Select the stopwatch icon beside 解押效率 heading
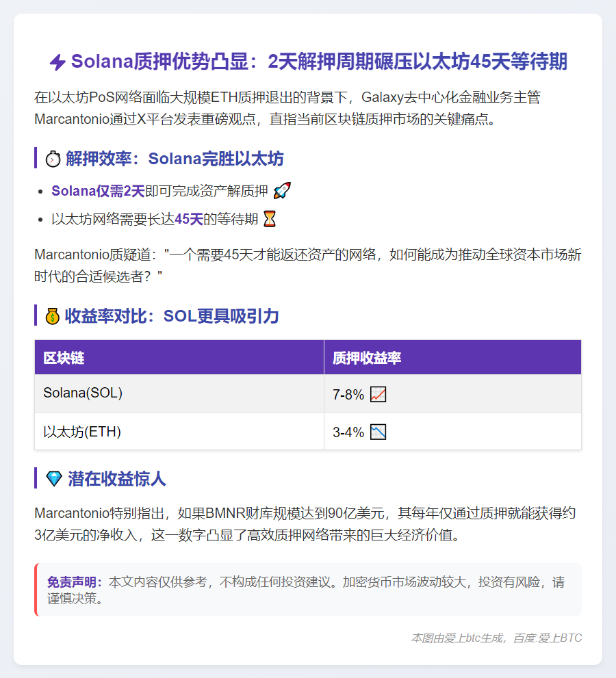This screenshot has width=616, height=678. (53, 158)
